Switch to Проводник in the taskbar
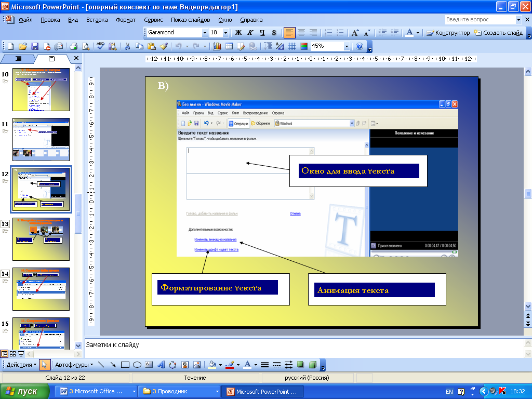The height and width of the screenshot is (399, 532). 180,392
